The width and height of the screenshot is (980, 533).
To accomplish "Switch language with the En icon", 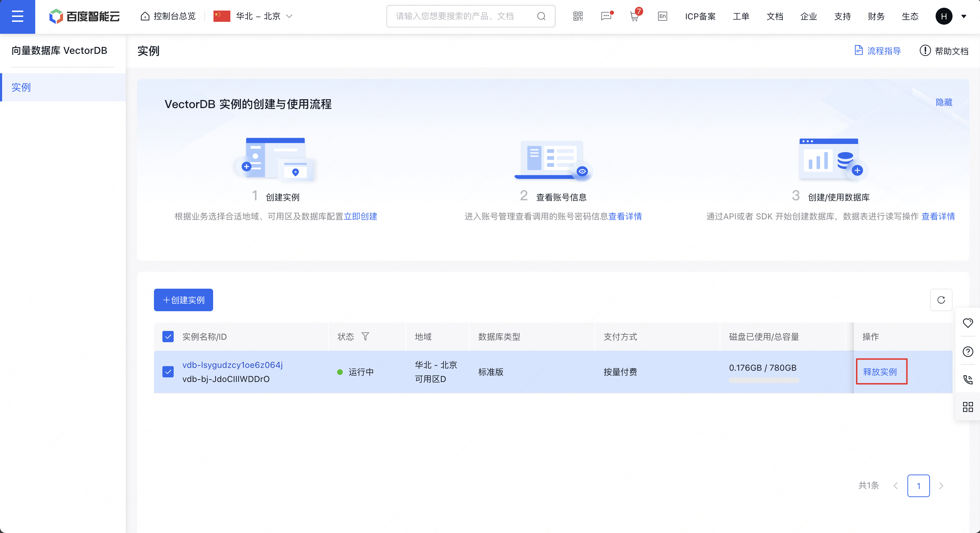I will click(x=662, y=16).
